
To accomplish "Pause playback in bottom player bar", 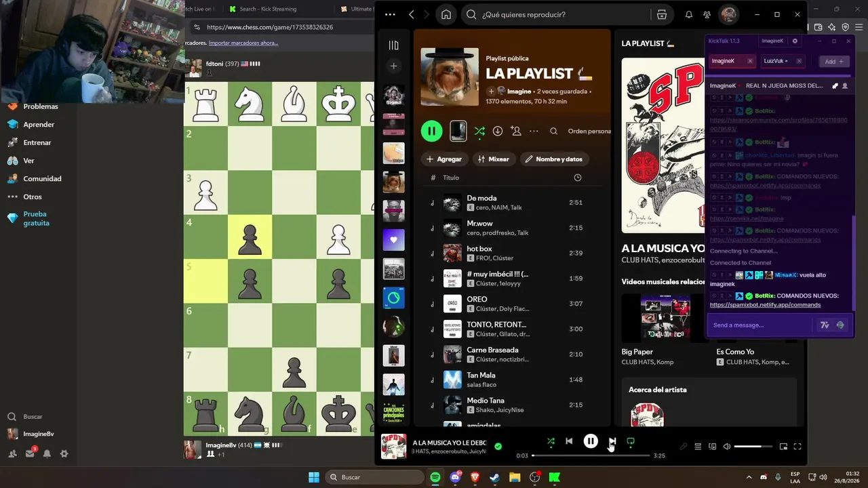I will coord(591,441).
